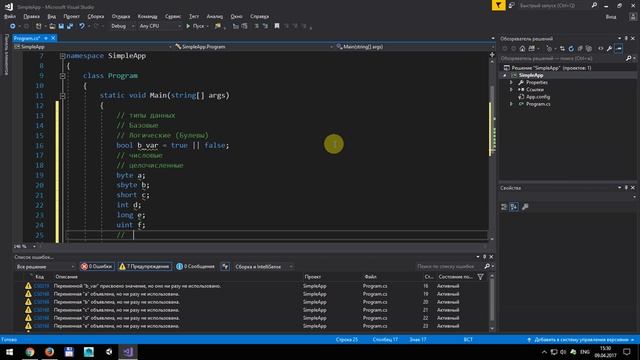This screenshot has width=640, height=360.
Task: Click the Open File folder icon
Action: point(52,26)
